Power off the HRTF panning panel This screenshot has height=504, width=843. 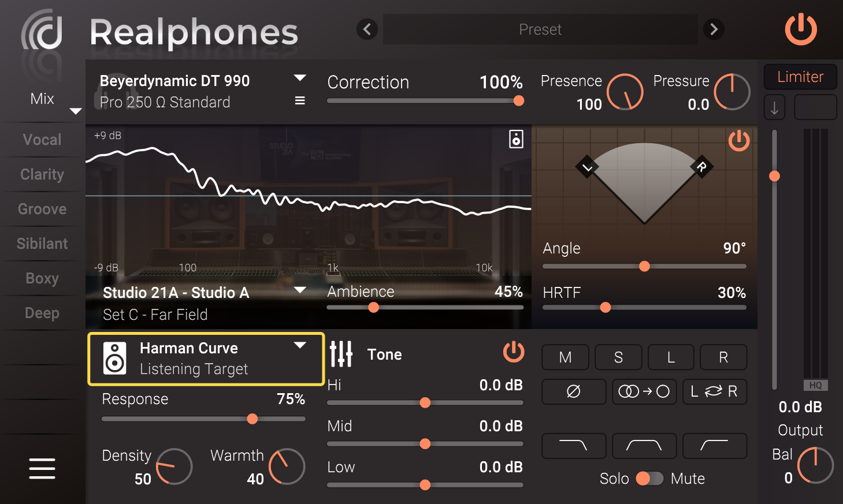pos(739,140)
